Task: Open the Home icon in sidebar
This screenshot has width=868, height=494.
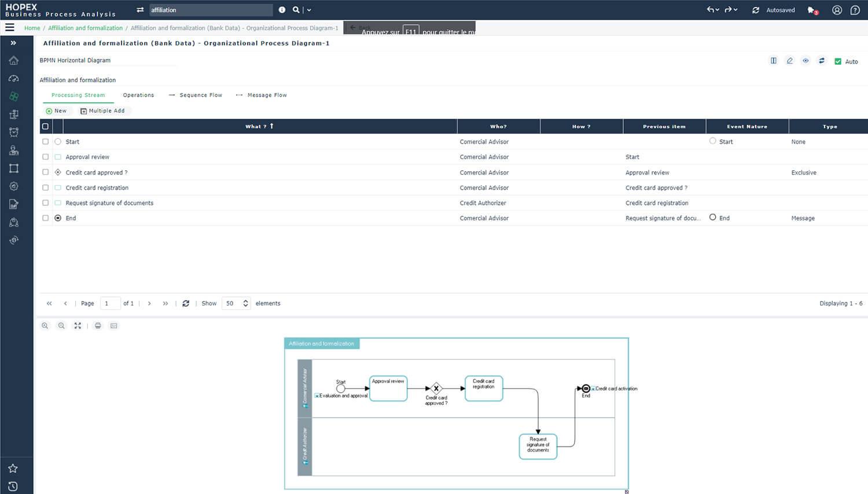Action: point(14,61)
